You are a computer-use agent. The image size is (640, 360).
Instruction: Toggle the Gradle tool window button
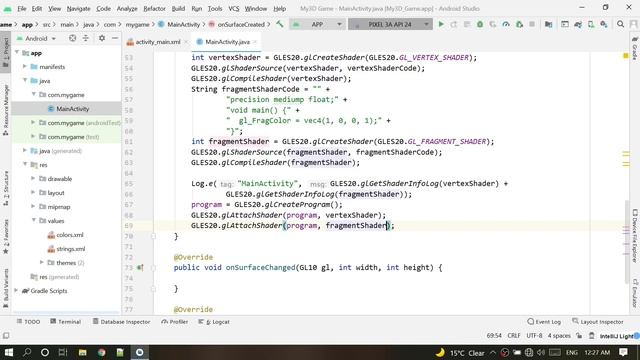pos(635,48)
